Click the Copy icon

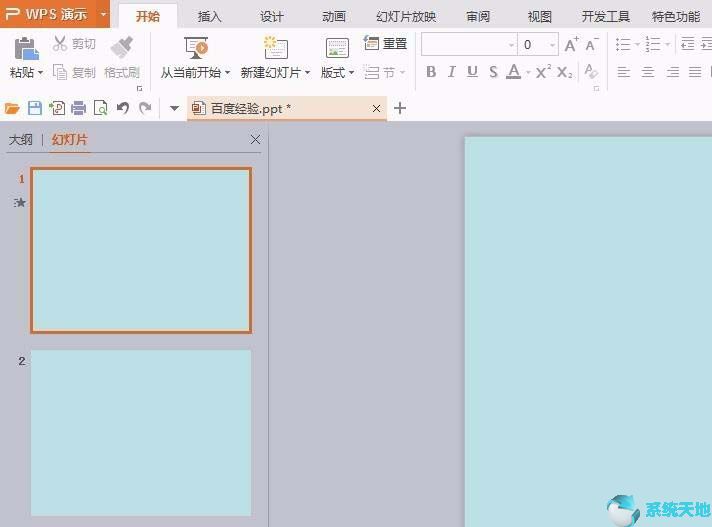59,72
